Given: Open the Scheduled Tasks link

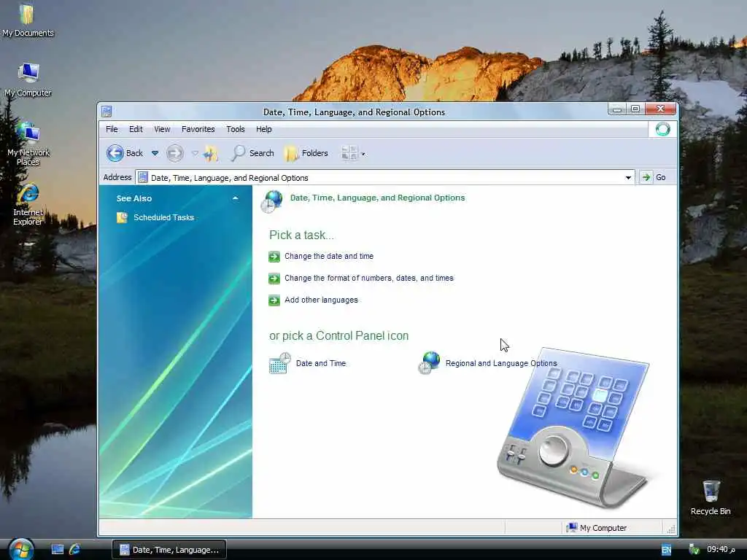Looking at the screenshot, I should click(163, 217).
